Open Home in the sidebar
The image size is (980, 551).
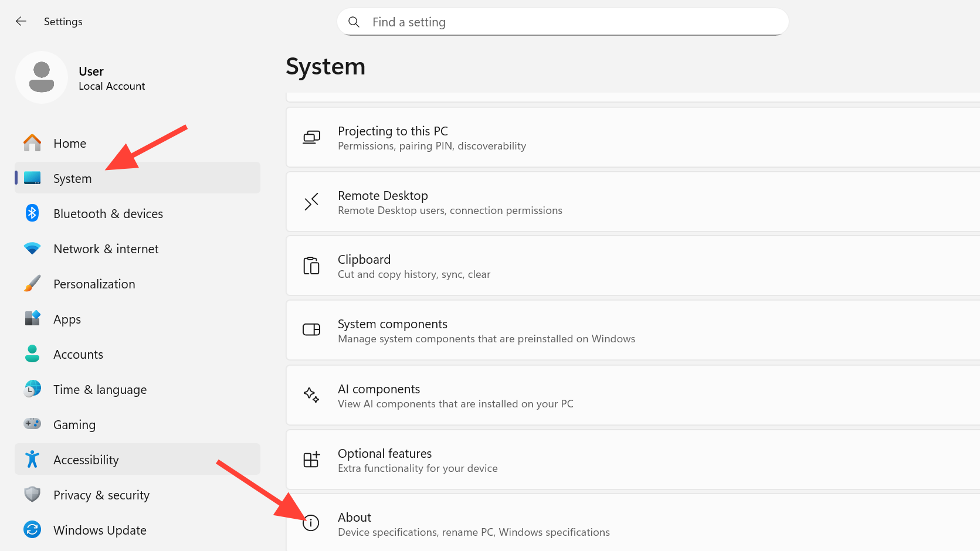point(70,144)
